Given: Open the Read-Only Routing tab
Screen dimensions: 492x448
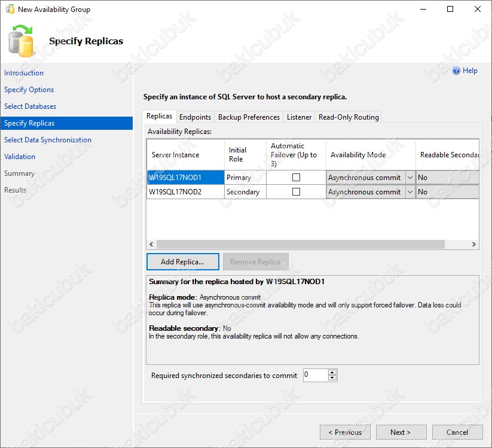Looking at the screenshot, I should coord(349,117).
